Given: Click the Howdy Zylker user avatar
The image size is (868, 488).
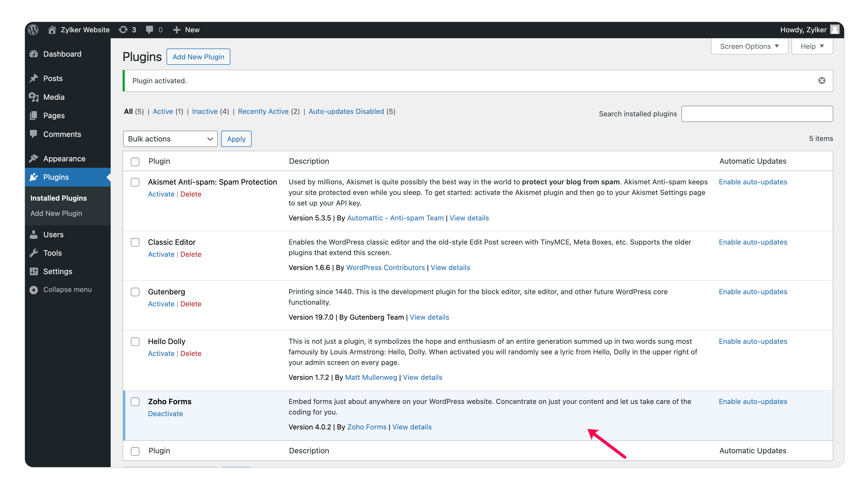Looking at the screenshot, I should point(834,30).
